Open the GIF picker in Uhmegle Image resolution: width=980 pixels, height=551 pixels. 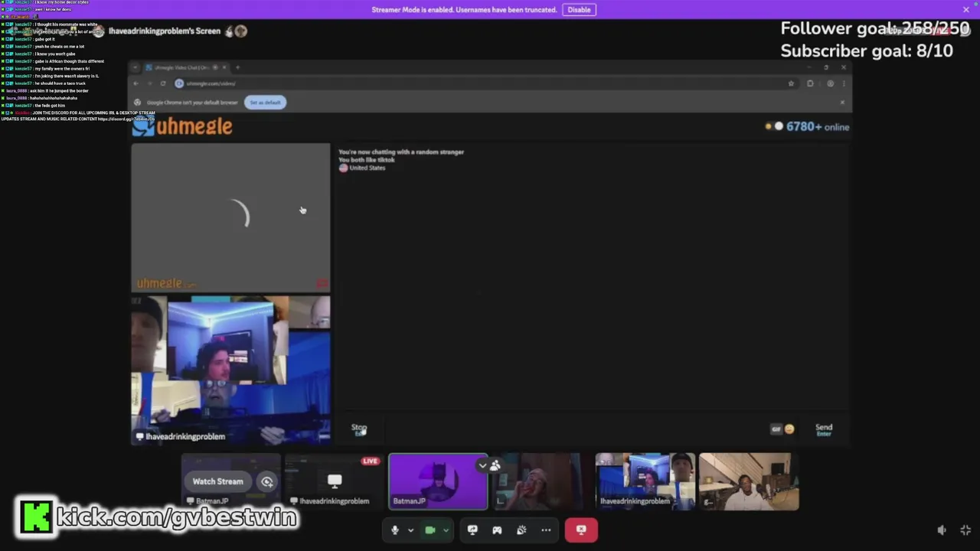pyautogui.click(x=776, y=429)
